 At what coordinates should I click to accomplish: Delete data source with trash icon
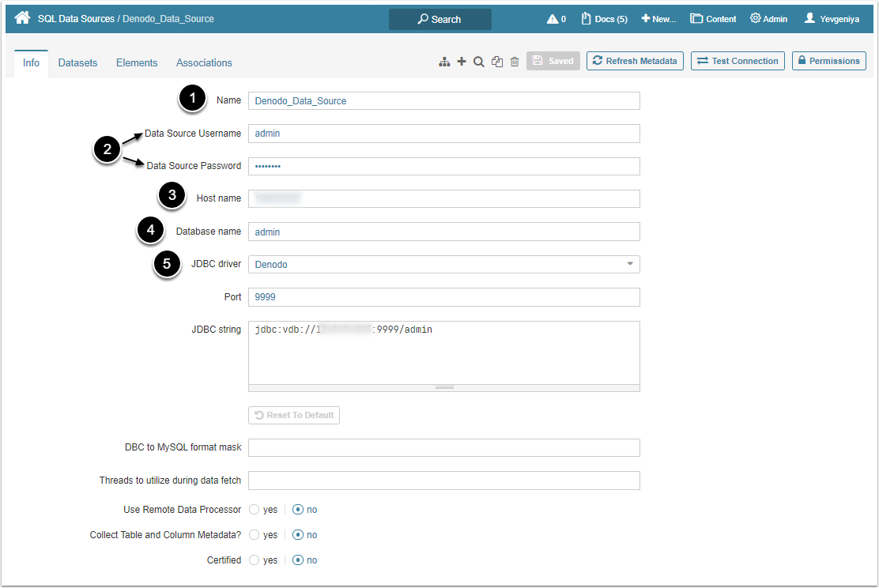pyautogui.click(x=515, y=62)
